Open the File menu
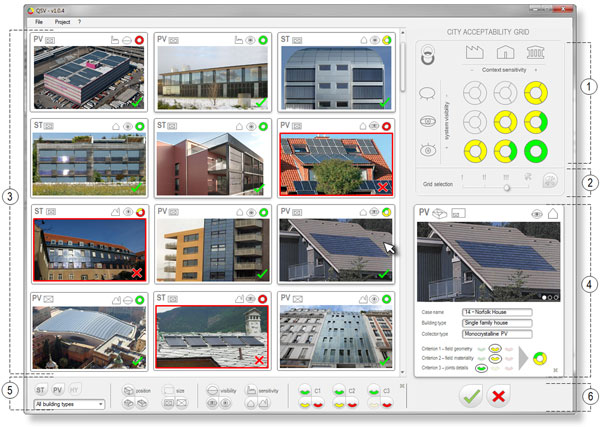The width and height of the screenshot is (600, 427). coord(40,21)
